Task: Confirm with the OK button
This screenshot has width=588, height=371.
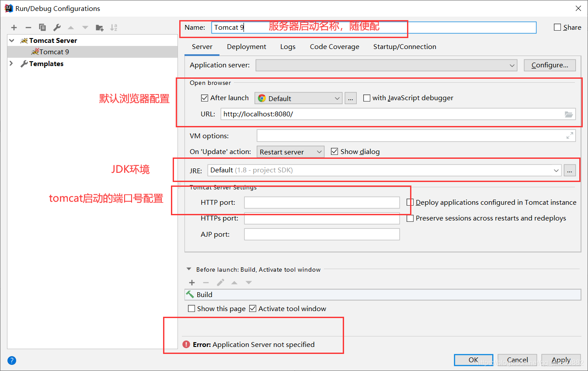Action: 473,360
